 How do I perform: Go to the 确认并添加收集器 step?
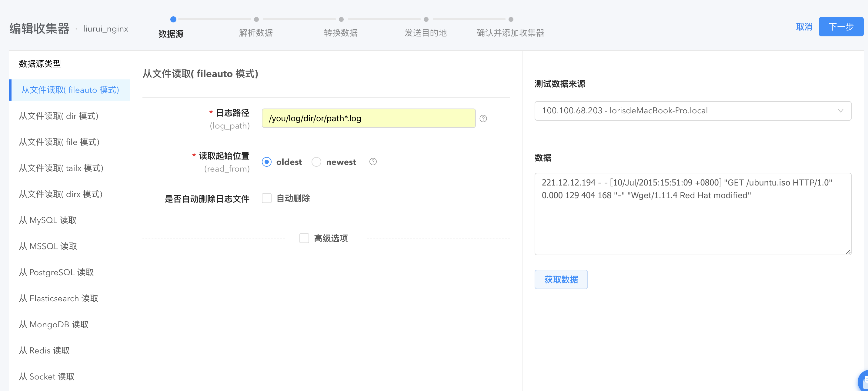[510, 33]
